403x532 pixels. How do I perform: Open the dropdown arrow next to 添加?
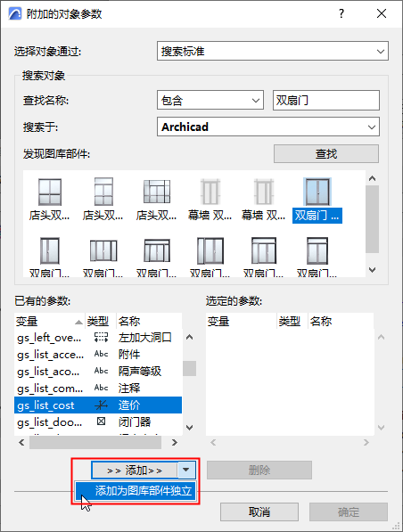tap(186, 471)
